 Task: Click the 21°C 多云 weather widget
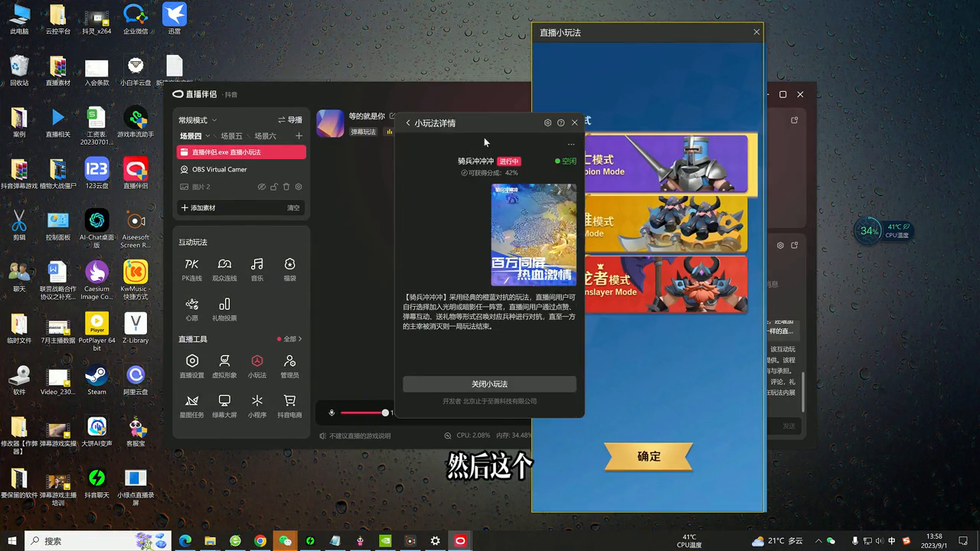point(777,541)
